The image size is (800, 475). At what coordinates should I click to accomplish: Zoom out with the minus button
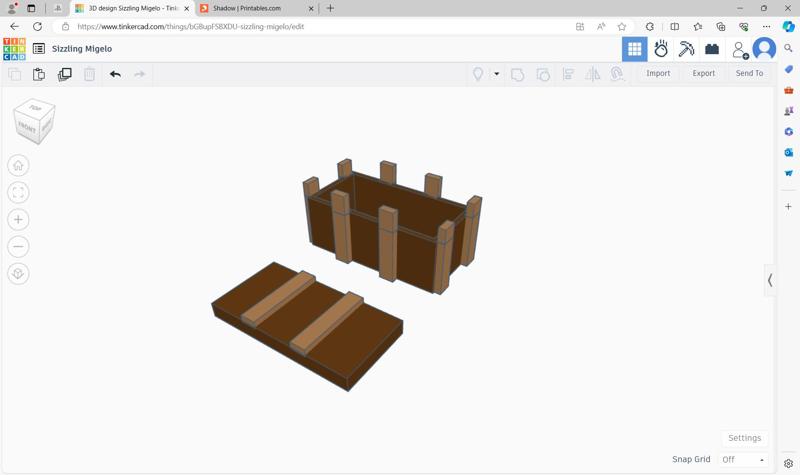(x=18, y=247)
